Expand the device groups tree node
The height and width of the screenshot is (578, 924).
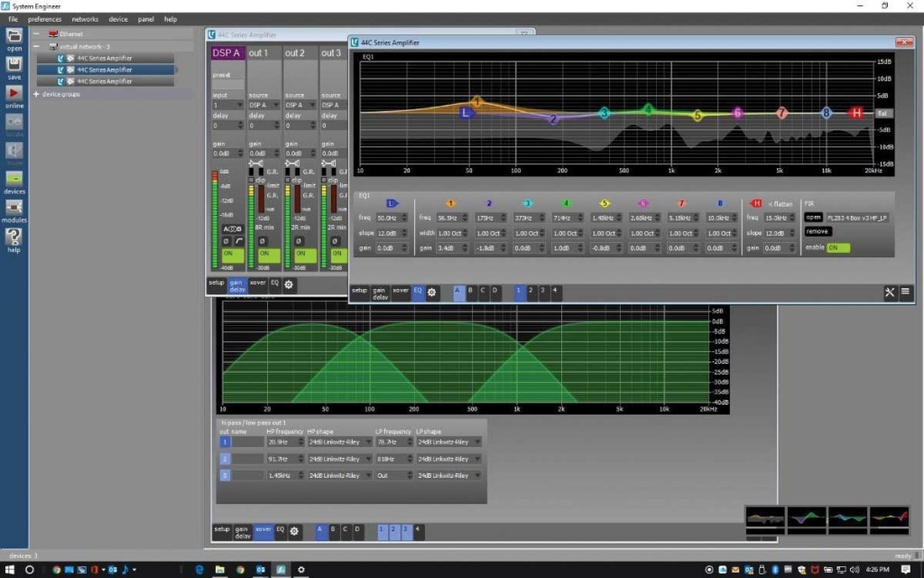36,94
